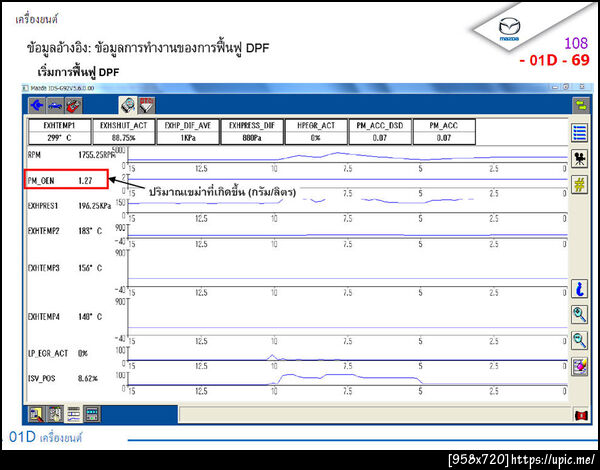Click the 1755.25RPM value
600x470 pixels.
coord(97,155)
